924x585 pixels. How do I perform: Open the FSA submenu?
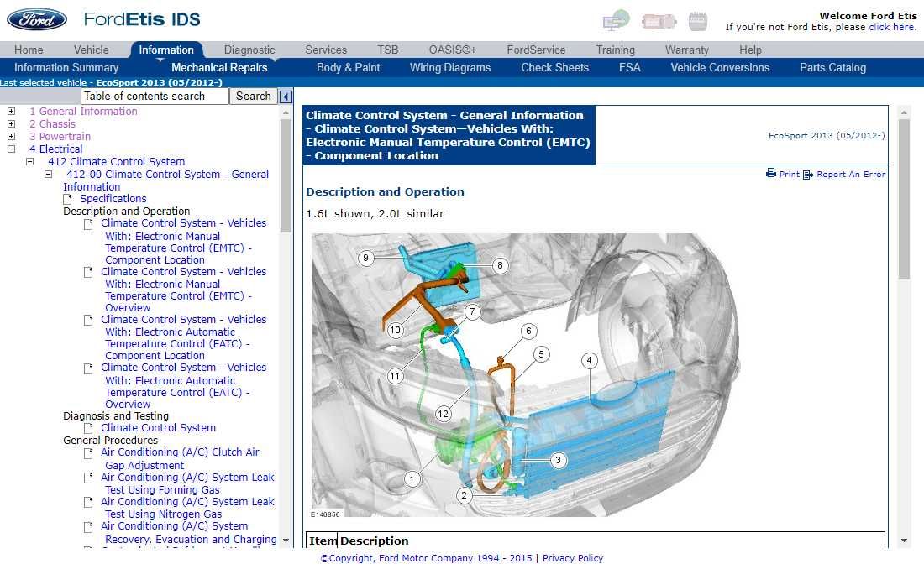coord(629,68)
